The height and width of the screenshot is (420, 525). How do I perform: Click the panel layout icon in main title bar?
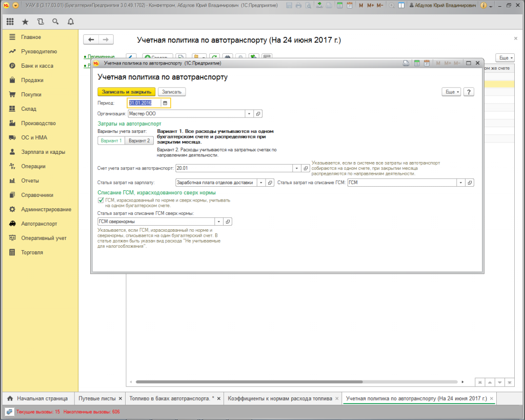tap(401, 5)
